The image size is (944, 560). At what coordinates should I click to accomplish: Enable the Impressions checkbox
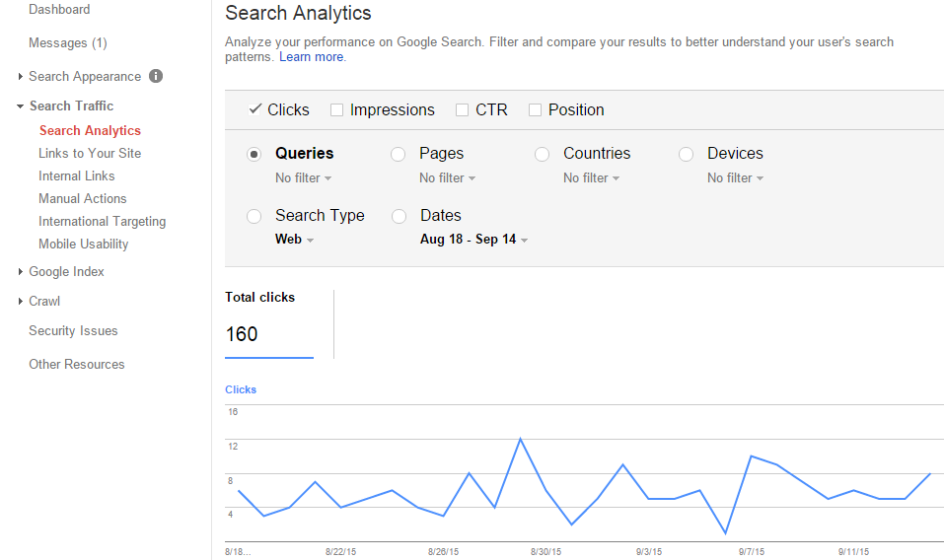336,110
